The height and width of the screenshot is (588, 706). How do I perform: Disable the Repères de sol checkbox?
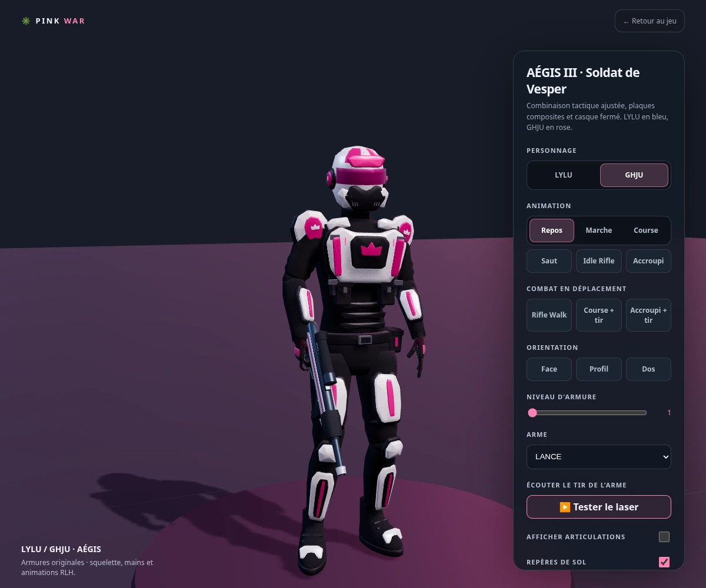(x=664, y=562)
